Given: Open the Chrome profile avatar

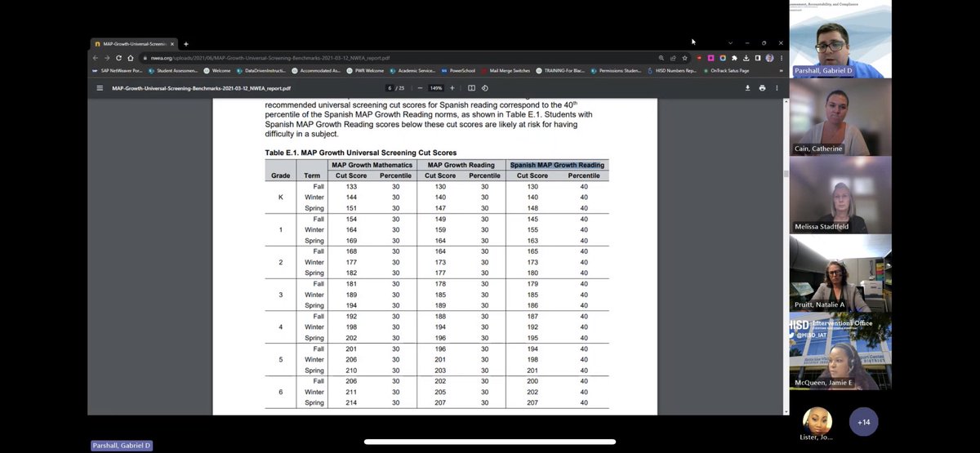Looking at the screenshot, I should pyautogui.click(x=769, y=58).
